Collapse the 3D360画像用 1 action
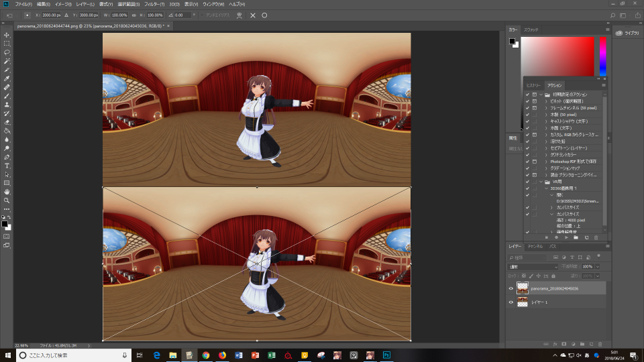This screenshot has width=644, height=362. [x=546, y=188]
